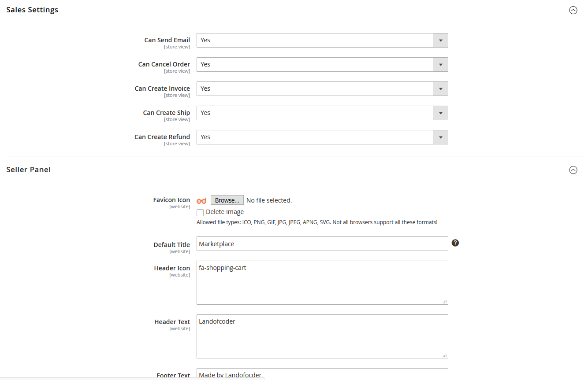Viewport: 588px width, 380px height.
Task: Click the favicon preview image
Action: (201, 201)
